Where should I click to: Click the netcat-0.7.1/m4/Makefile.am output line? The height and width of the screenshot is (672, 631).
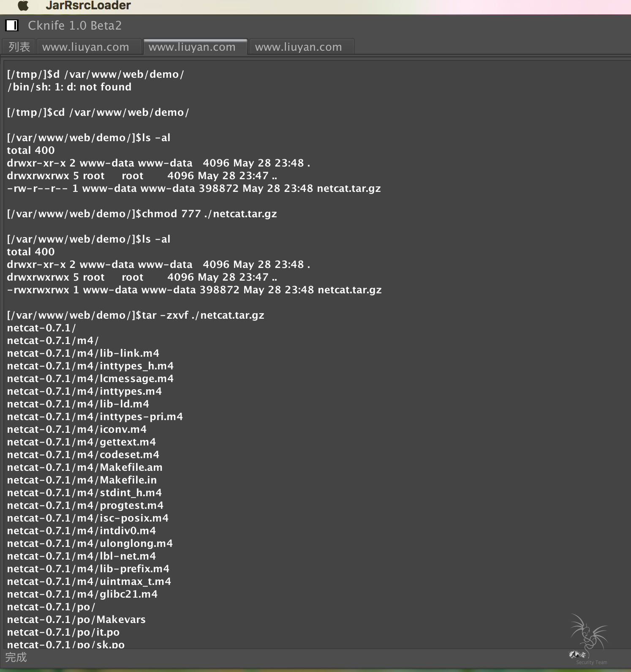(x=84, y=467)
